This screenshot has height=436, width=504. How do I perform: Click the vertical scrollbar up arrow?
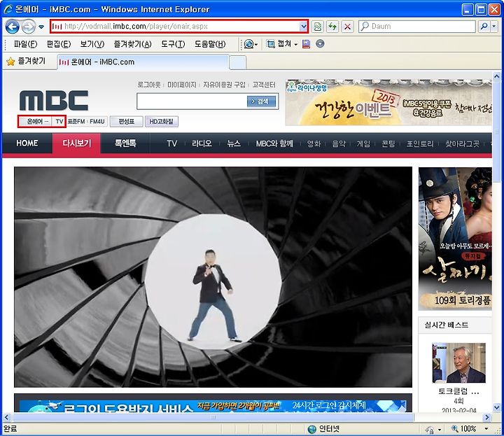(x=496, y=76)
